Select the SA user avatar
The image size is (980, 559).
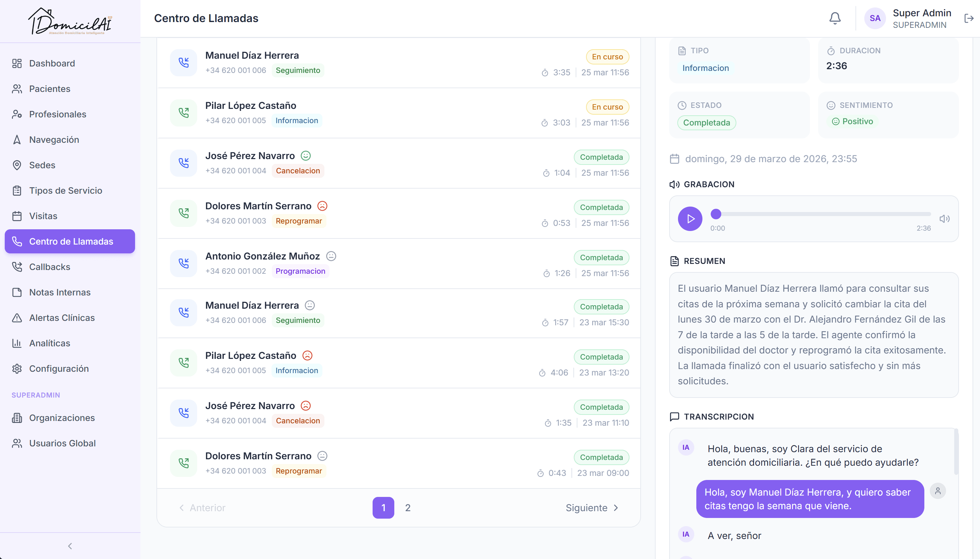874,18
